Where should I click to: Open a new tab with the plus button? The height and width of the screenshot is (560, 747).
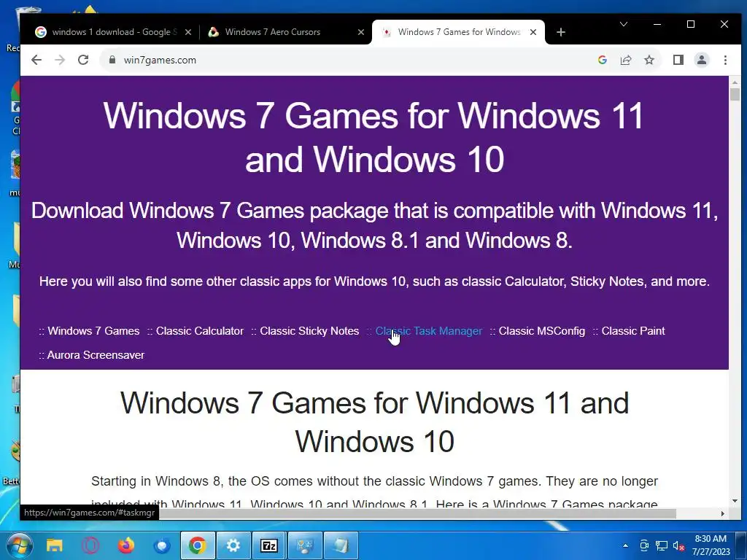pos(561,32)
